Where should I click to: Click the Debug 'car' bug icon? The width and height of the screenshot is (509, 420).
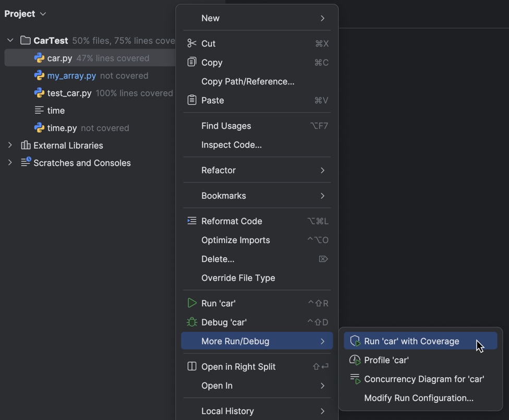[192, 322]
